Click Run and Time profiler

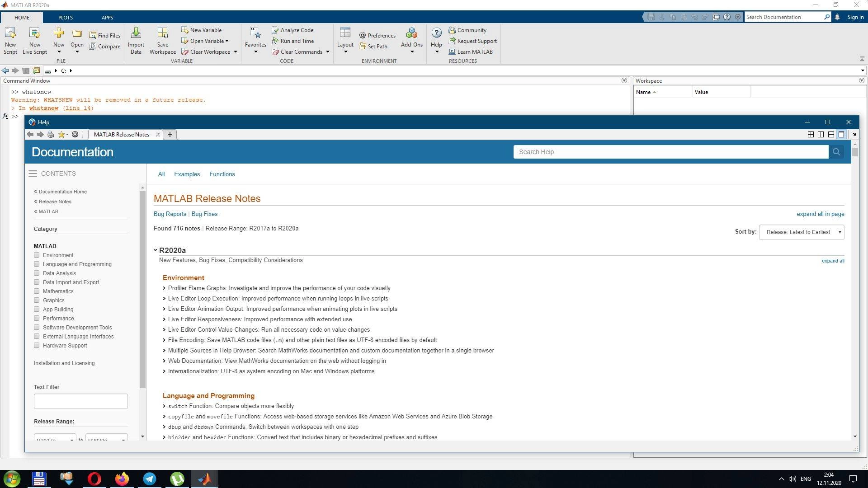tap(293, 41)
